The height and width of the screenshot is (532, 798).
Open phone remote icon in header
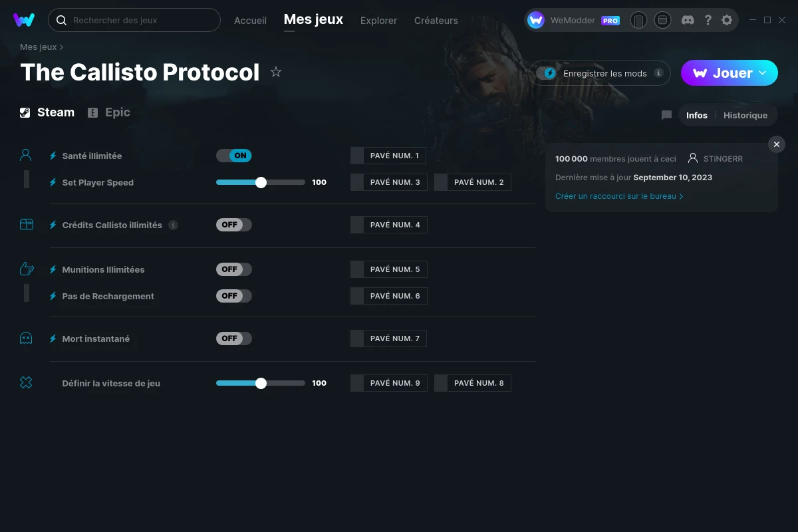(638, 21)
